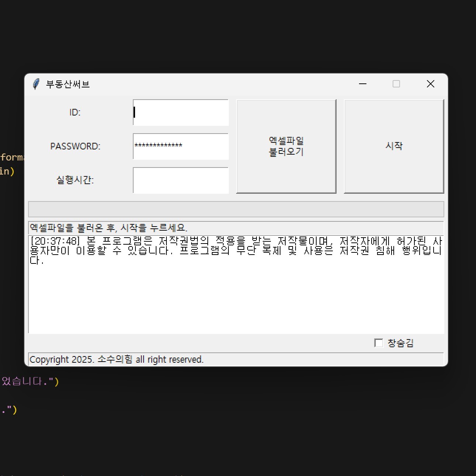
Task: Click the Copyright 2025 소수의힘 footer text
Action: click(x=117, y=359)
